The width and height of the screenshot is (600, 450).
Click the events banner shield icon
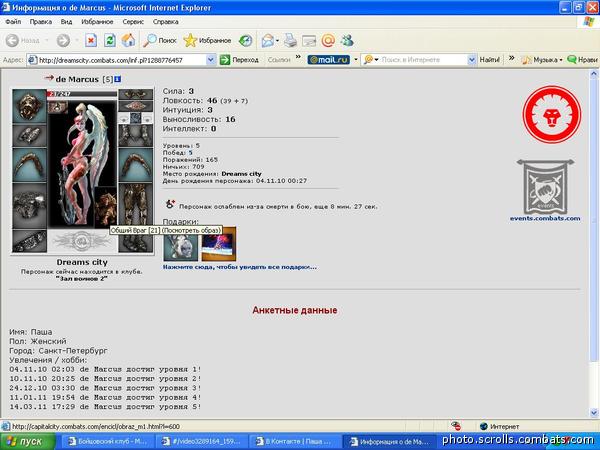click(545, 187)
